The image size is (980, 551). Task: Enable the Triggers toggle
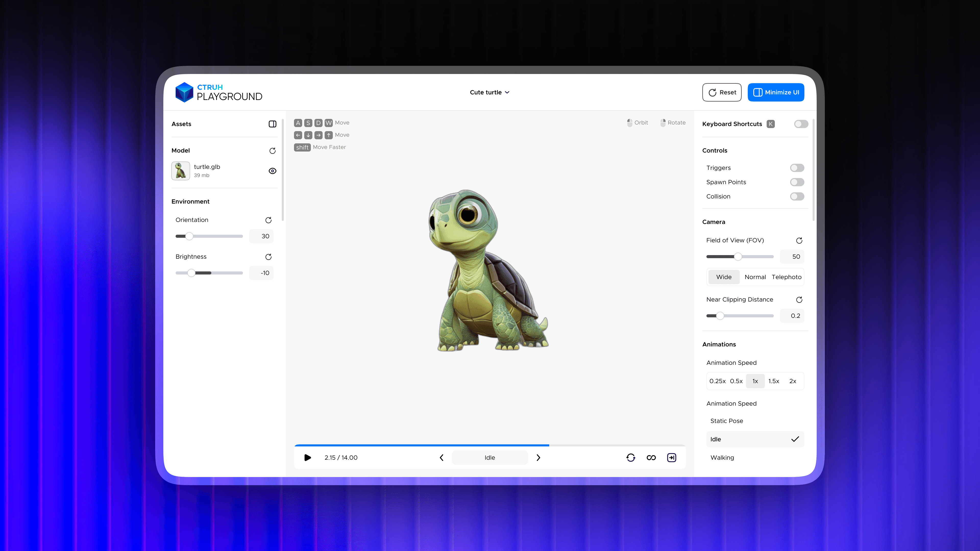pos(797,168)
